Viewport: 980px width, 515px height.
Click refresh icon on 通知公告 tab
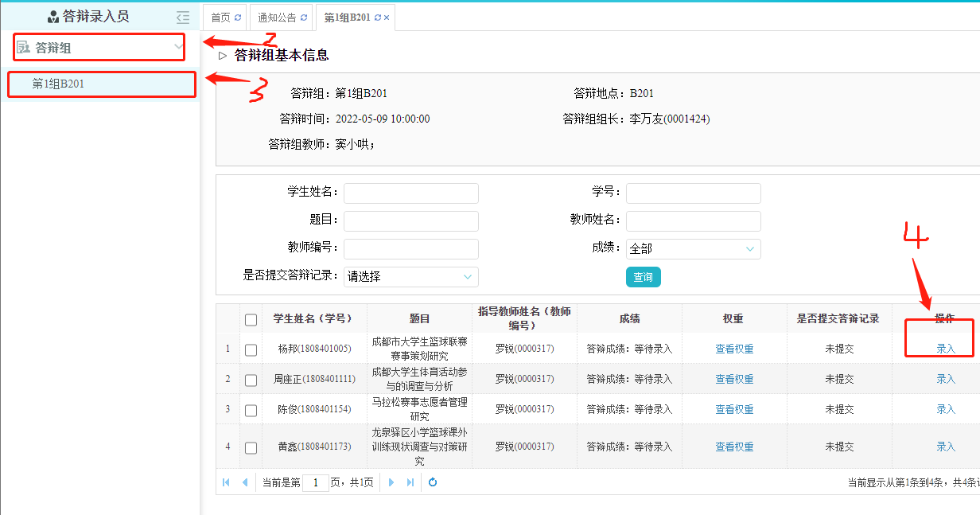(x=304, y=18)
